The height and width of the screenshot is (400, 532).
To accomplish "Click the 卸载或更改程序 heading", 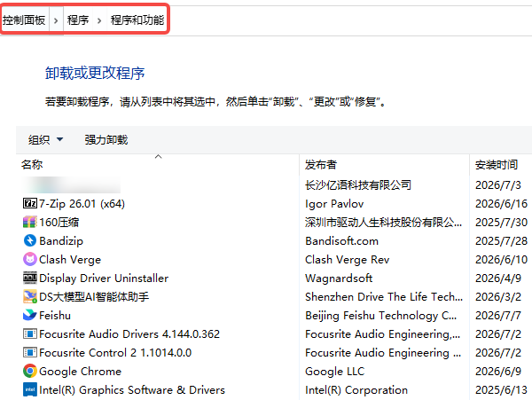I will click(95, 73).
